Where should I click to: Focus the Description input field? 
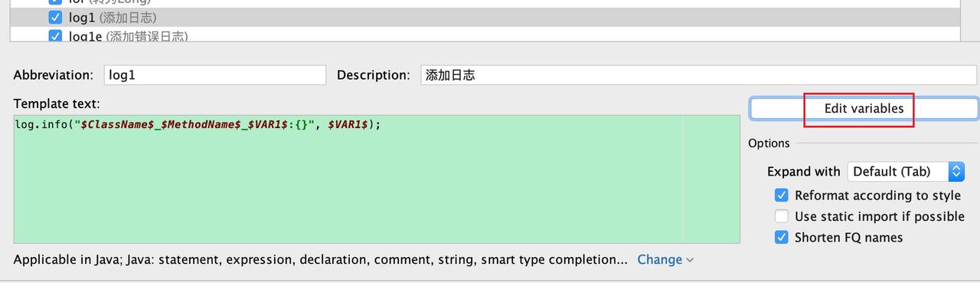pyautogui.click(x=698, y=75)
